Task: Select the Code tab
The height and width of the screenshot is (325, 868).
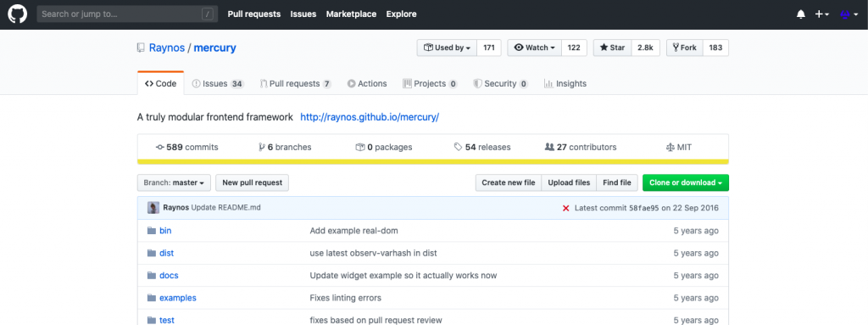Action: pos(160,84)
